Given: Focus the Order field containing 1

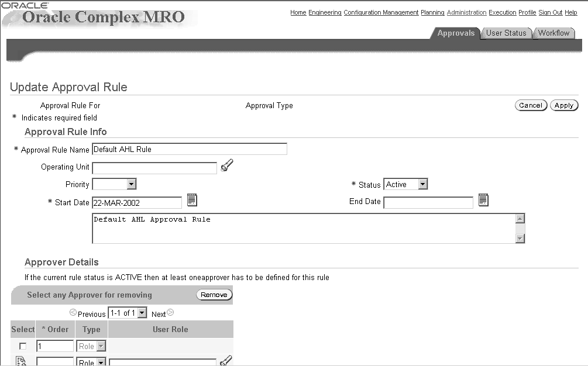Looking at the screenshot, I should point(55,346).
